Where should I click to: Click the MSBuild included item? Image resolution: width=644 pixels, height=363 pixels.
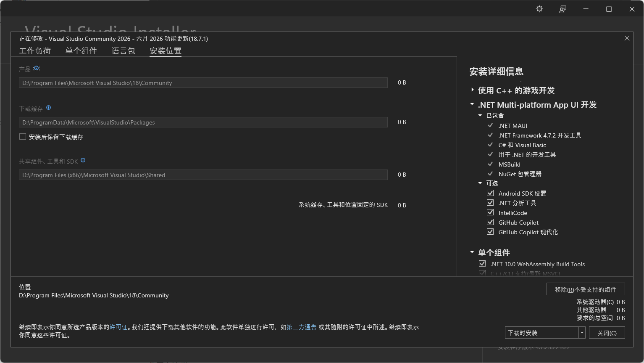[x=509, y=164]
